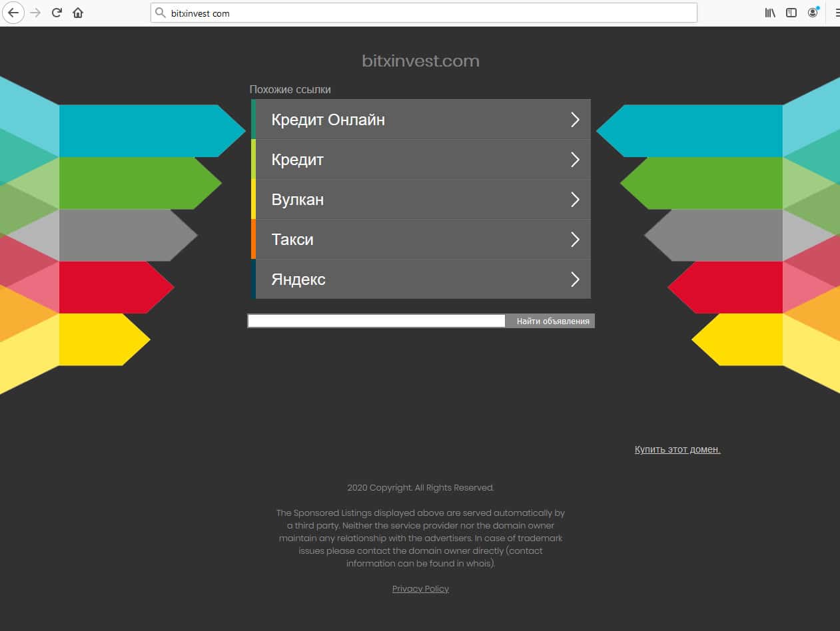Open the Яндекс related link
This screenshot has width=840, height=631.
(421, 279)
